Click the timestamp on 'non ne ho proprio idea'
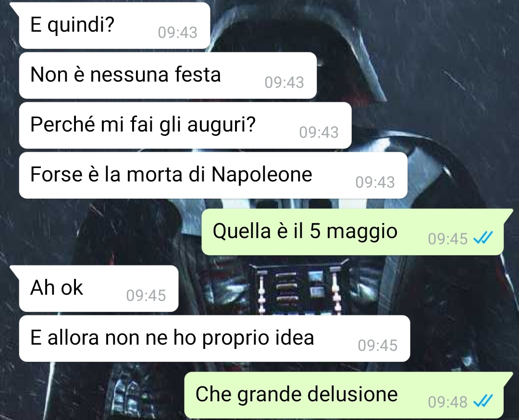The height and width of the screenshot is (420, 519). point(377,345)
